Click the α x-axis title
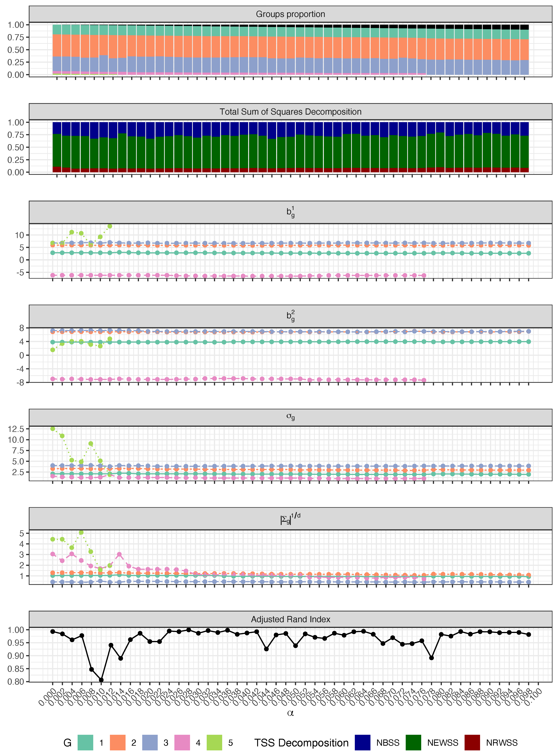Viewport: 559px width, 756px height. tap(290, 713)
